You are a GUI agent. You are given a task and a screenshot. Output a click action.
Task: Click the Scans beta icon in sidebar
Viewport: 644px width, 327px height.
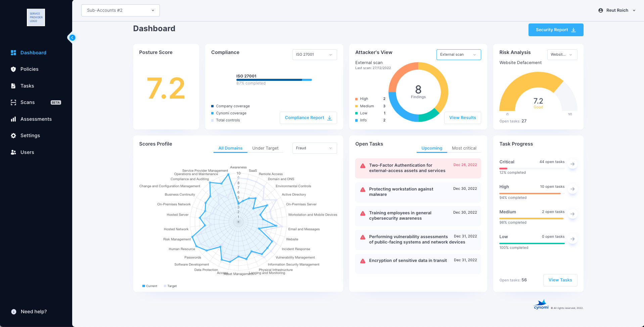[x=13, y=102]
